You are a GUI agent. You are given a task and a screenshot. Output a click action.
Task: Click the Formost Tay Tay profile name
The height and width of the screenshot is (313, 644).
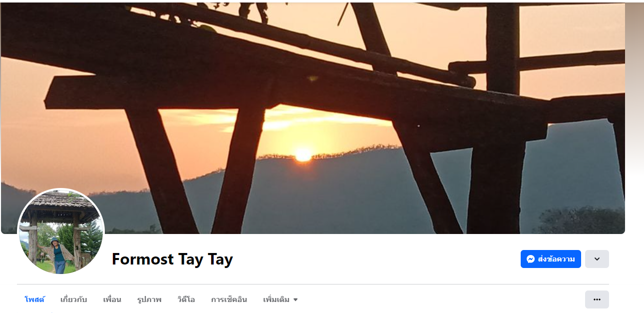[172, 259]
